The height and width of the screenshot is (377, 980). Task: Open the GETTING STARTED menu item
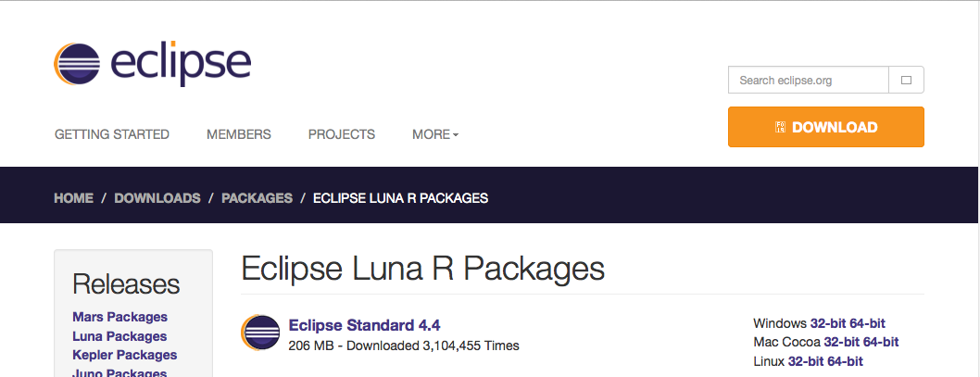click(x=112, y=134)
